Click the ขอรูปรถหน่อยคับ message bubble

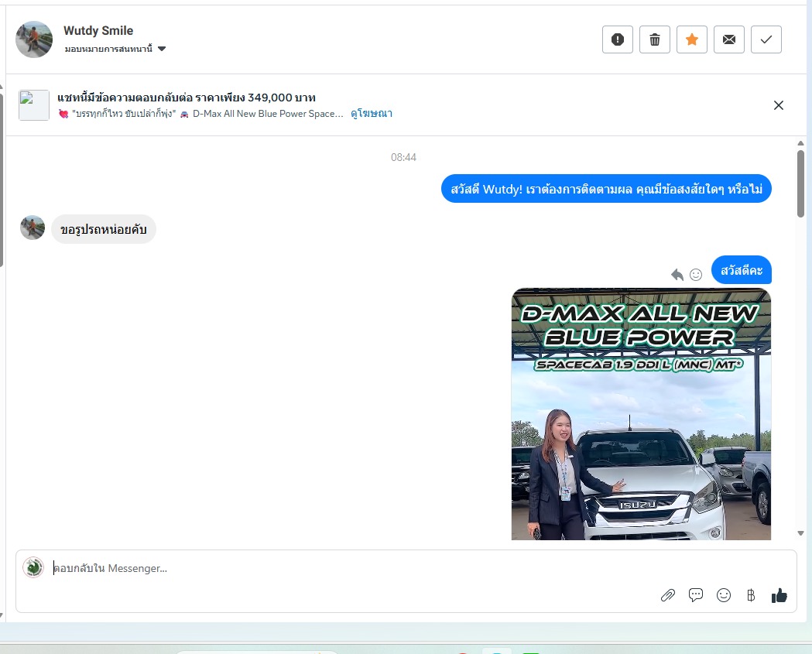click(104, 229)
